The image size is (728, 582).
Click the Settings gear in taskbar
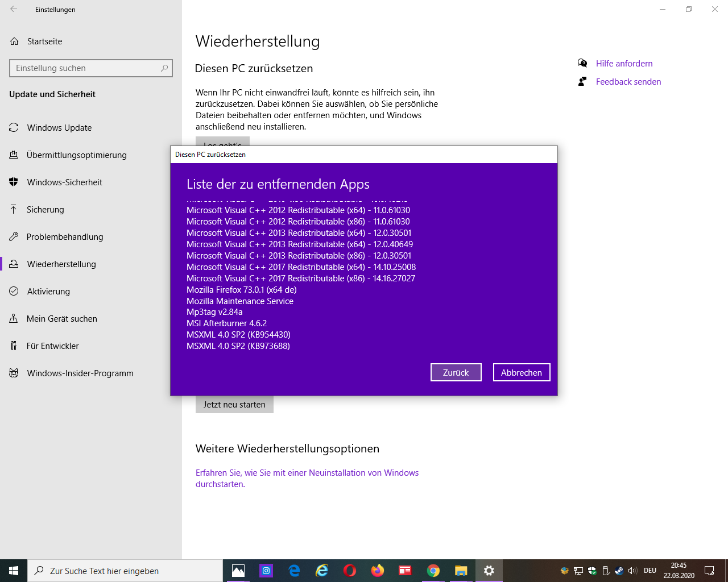click(489, 571)
